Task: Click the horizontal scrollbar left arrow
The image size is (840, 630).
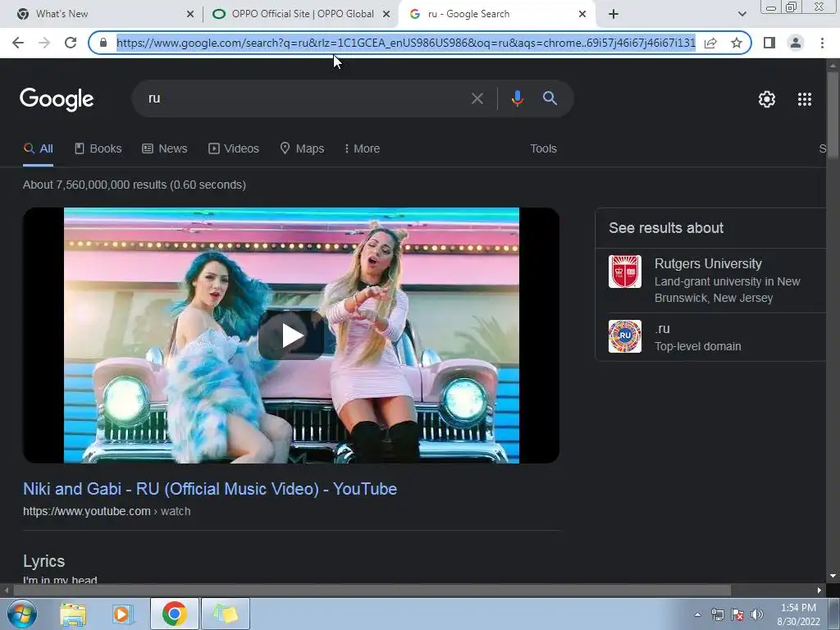Action: (7, 591)
